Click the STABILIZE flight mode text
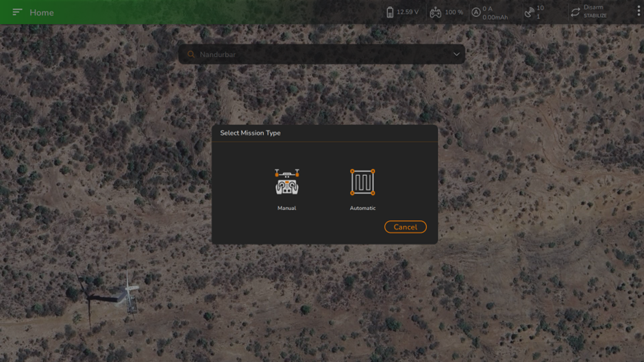 click(595, 16)
